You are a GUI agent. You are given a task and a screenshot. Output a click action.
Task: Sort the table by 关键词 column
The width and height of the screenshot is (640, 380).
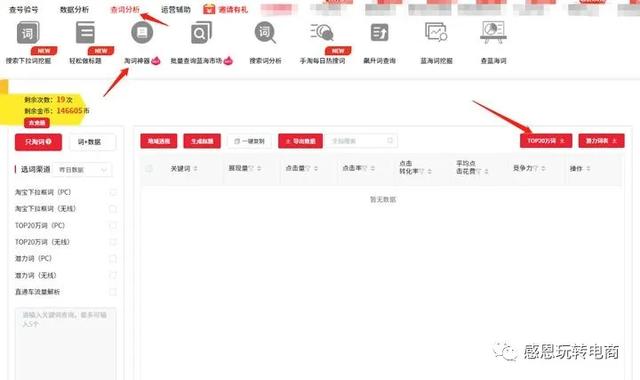(196, 168)
